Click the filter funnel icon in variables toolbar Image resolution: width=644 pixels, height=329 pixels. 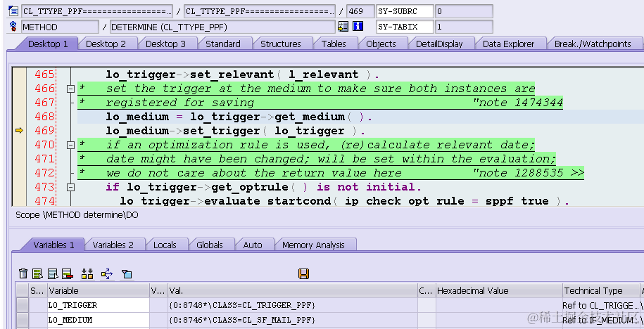(x=127, y=273)
